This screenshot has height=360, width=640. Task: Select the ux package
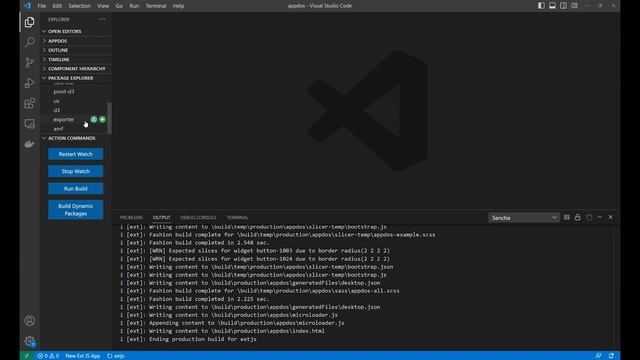pyautogui.click(x=56, y=101)
